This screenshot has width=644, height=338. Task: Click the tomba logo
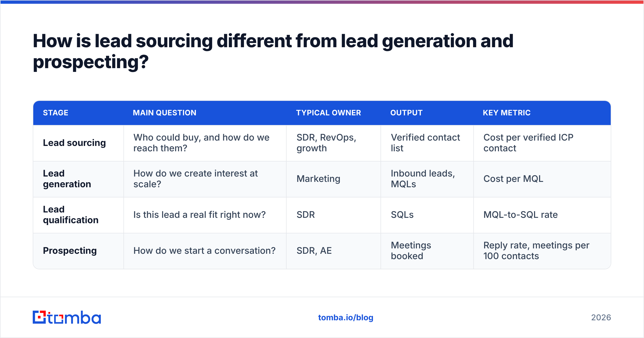pyautogui.click(x=67, y=317)
